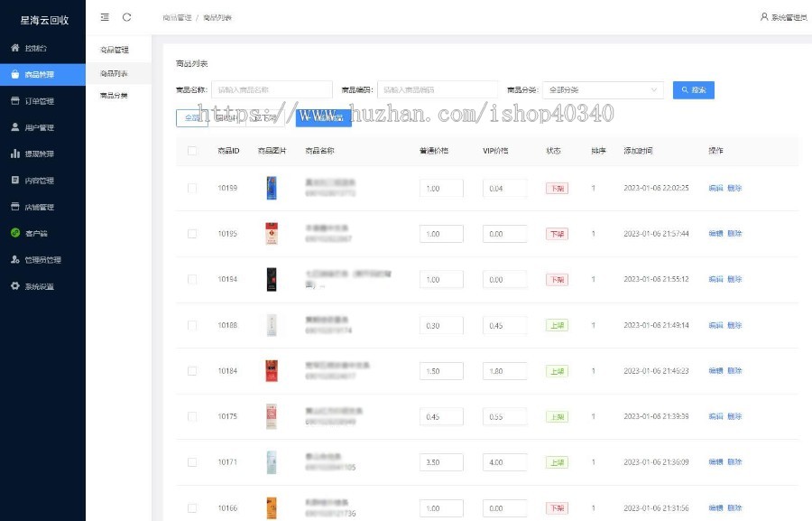Open product image for ID 10184
812x521 pixels.
[272, 371]
